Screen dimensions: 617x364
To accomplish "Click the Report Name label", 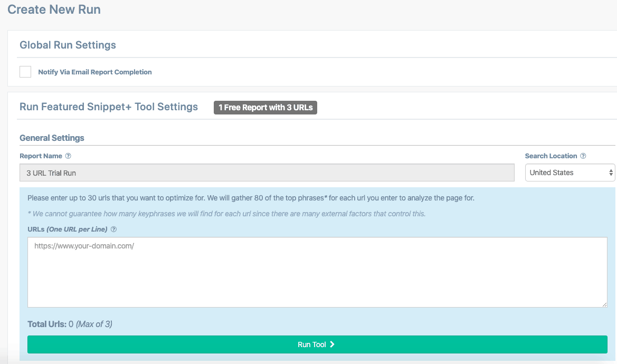I will [41, 156].
